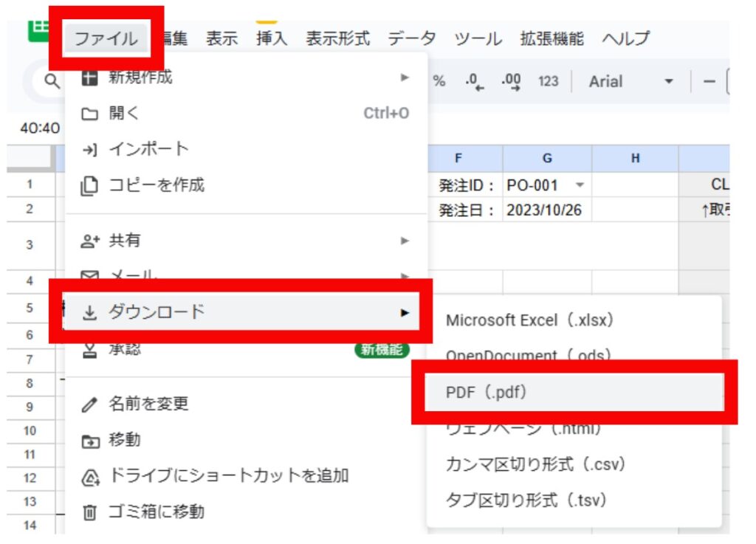
Task: Open the ファイル menu
Action: (x=106, y=38)
